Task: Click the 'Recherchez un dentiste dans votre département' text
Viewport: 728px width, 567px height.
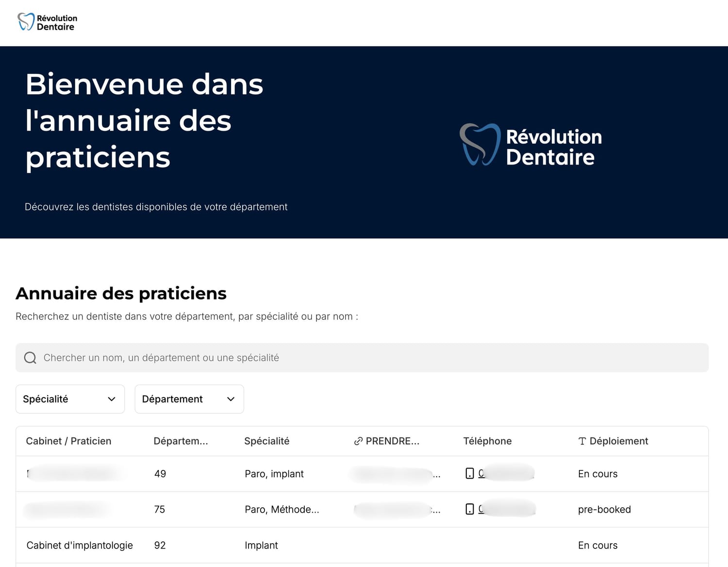Action: point(187,317)
